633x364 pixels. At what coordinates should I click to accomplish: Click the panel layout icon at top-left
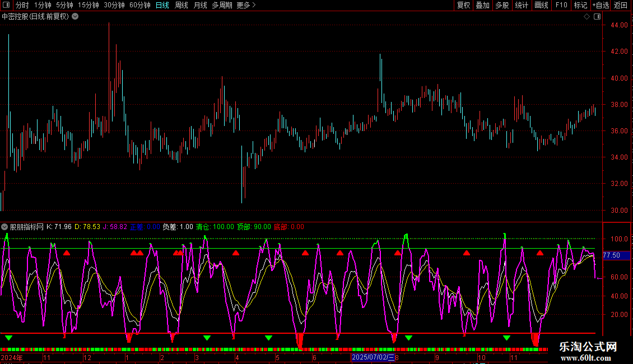[x=6, y=5]
